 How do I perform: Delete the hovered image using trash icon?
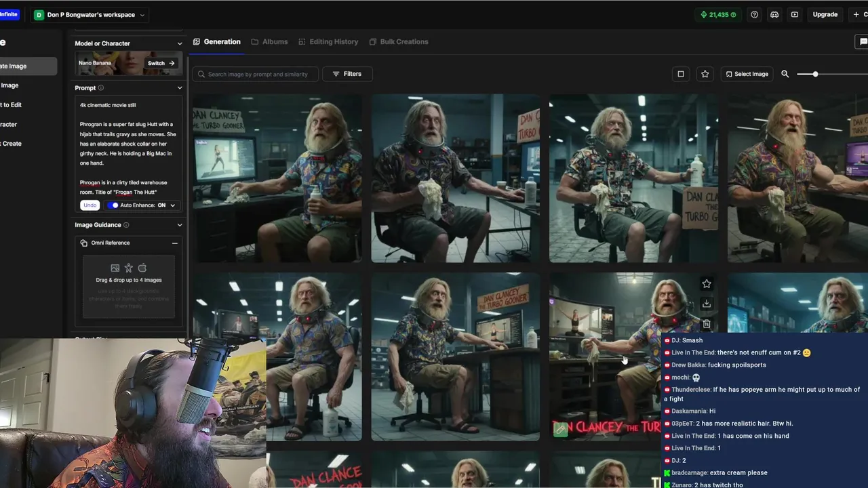tap(707, 324)
